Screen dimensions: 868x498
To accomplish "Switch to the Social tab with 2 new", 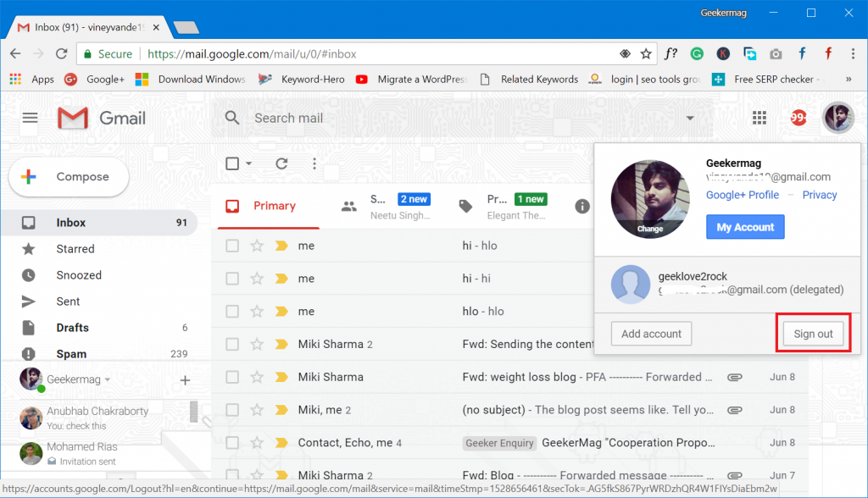I will (x=387, y=207).
